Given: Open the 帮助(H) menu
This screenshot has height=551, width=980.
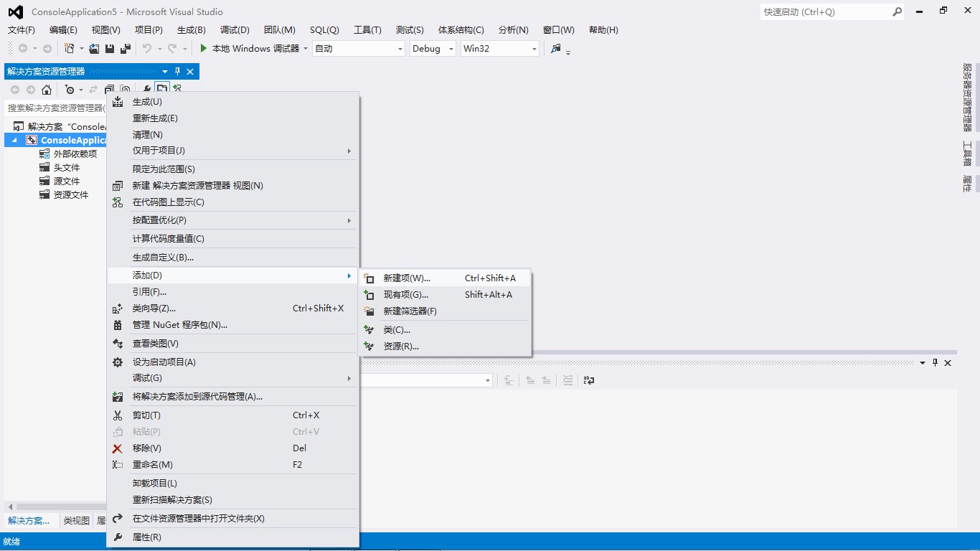Looking at the screenshot, I should click(x=603, y=30).
